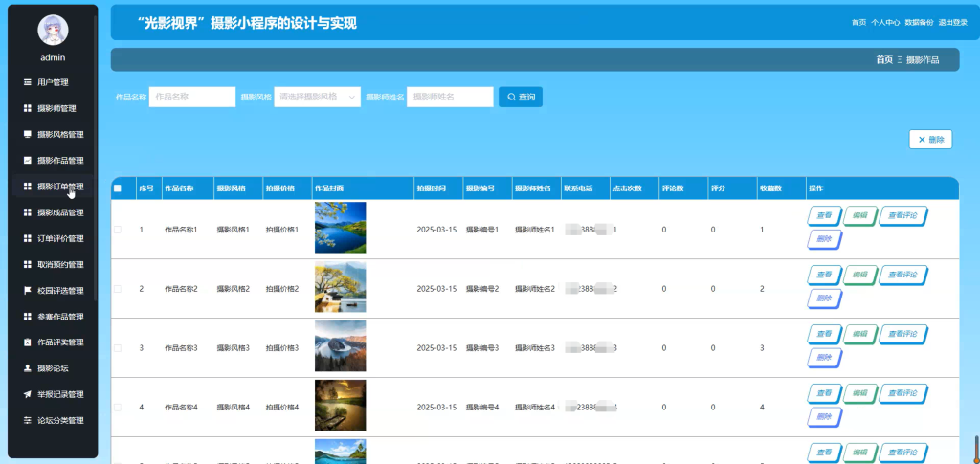Click 编辑 for 作品名称2

tap(859, 275)
